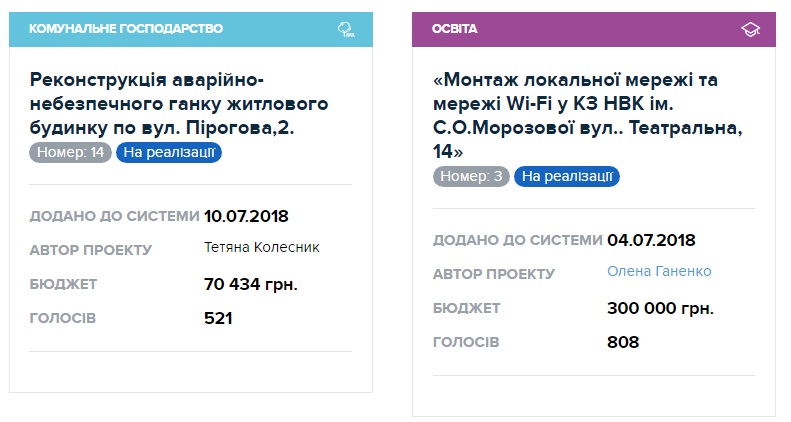Click the Бюджет label in Комунальне господарство card

click(63, 284)
